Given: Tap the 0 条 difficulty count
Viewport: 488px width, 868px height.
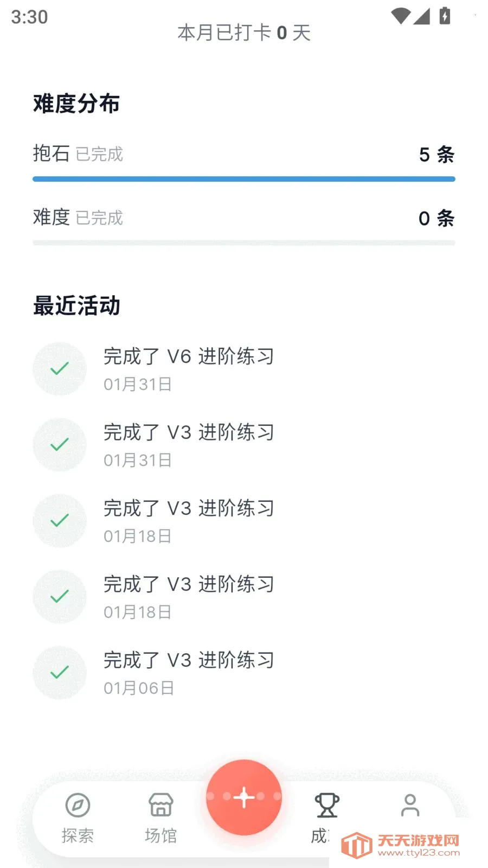Looking at the screenshot, I should [x=436, y=218].
